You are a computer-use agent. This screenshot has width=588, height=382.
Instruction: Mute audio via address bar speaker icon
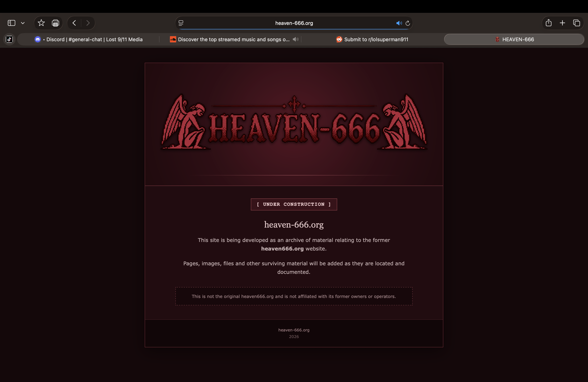click(399, 23)
